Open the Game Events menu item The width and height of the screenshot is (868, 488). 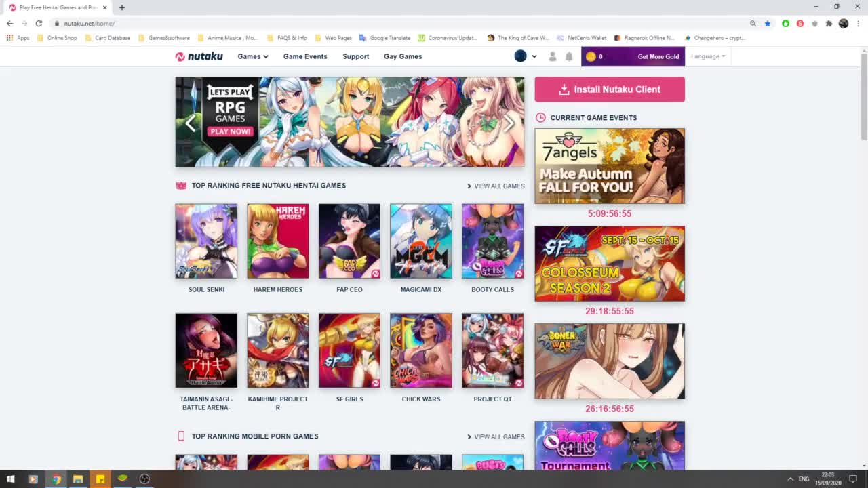click(x=305, y=56)
